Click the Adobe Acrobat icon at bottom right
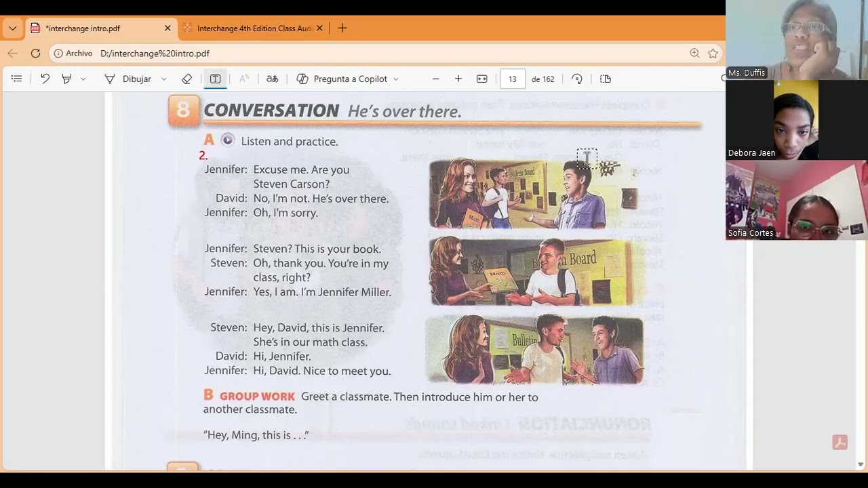Viewport: 868px width, 488px height. tap(840, 443)
